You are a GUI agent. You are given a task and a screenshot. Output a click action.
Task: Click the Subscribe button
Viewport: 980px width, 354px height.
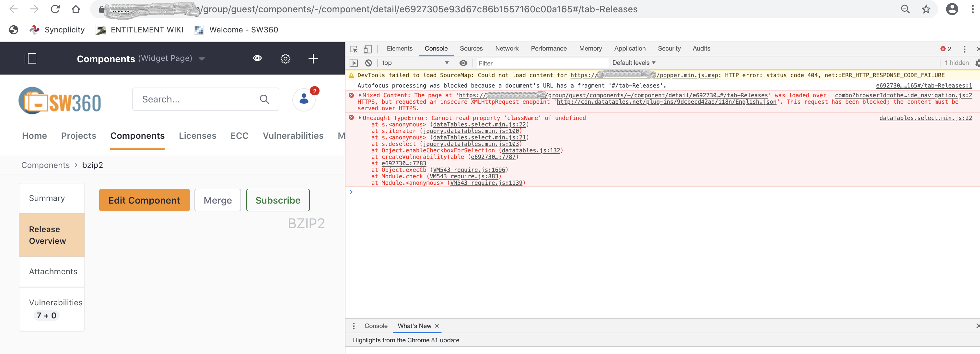278,200
